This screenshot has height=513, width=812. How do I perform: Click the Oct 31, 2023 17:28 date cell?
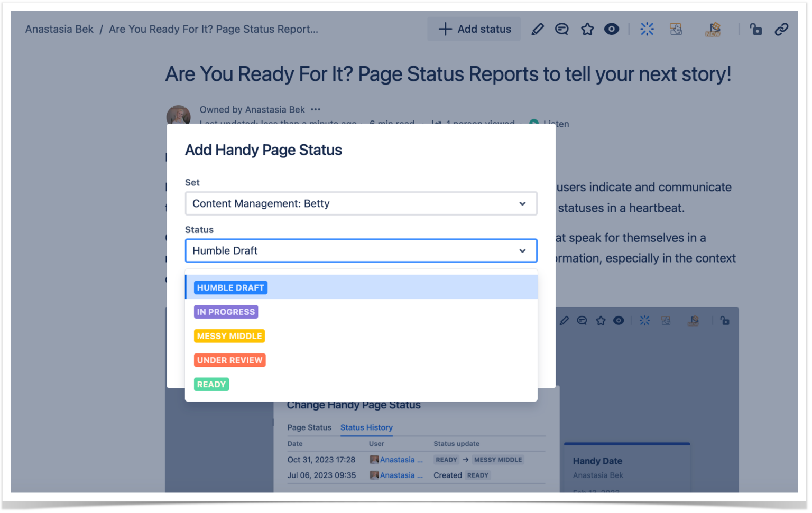[321, 460]
